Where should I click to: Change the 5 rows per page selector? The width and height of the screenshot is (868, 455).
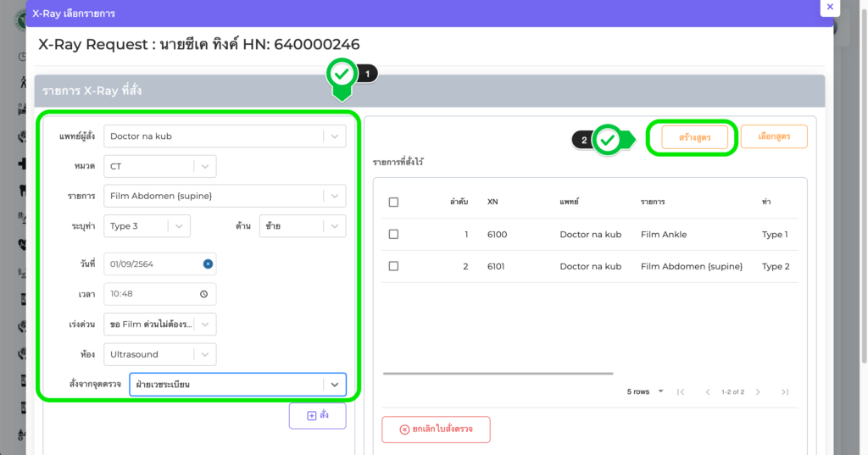(645, 392)
